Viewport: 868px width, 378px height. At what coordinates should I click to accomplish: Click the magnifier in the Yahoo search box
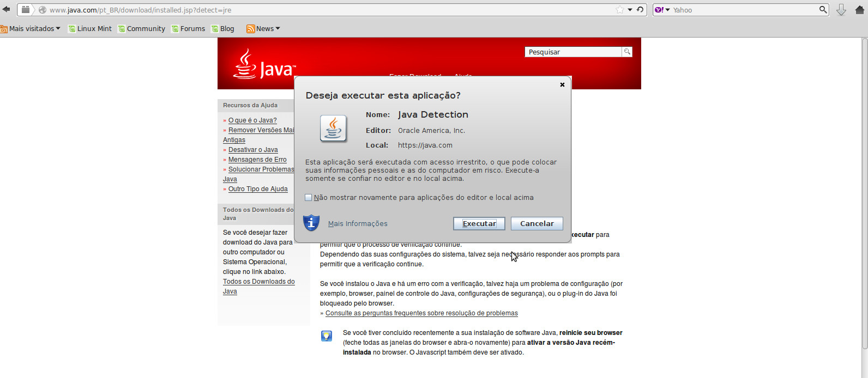point(823,9)
